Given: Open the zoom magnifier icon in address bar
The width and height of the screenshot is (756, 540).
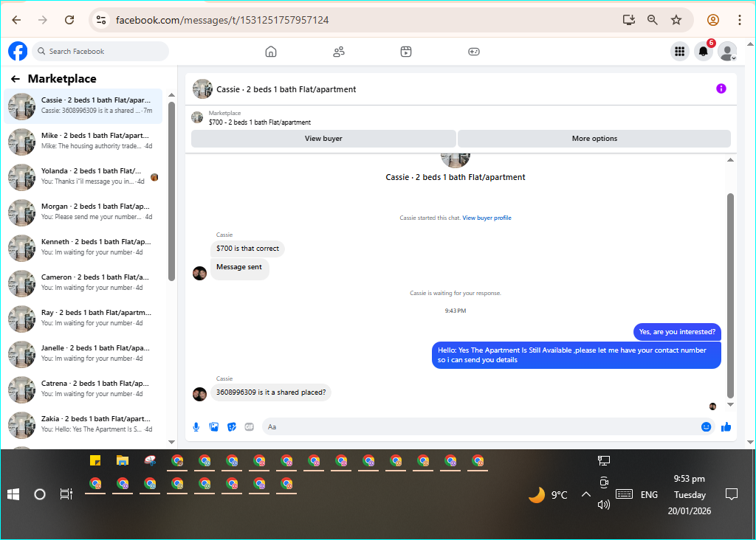Looking at the screenshot, I should click(653, 20).
